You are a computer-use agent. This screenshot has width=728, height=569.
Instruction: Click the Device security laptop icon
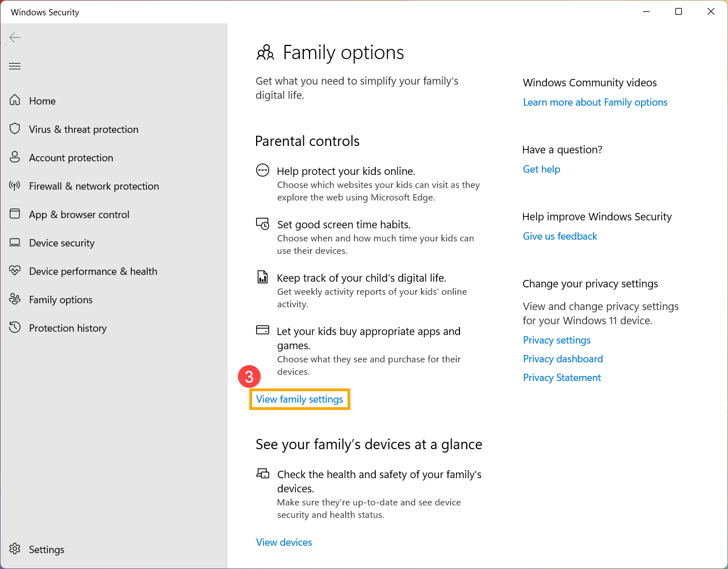pyautogui.click(x=15, y=242)
